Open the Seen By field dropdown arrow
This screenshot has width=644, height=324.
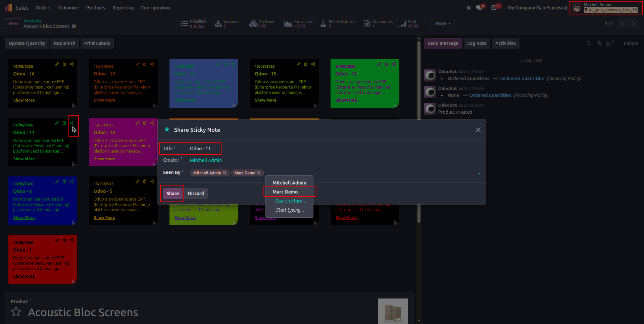tap(479, 173)
